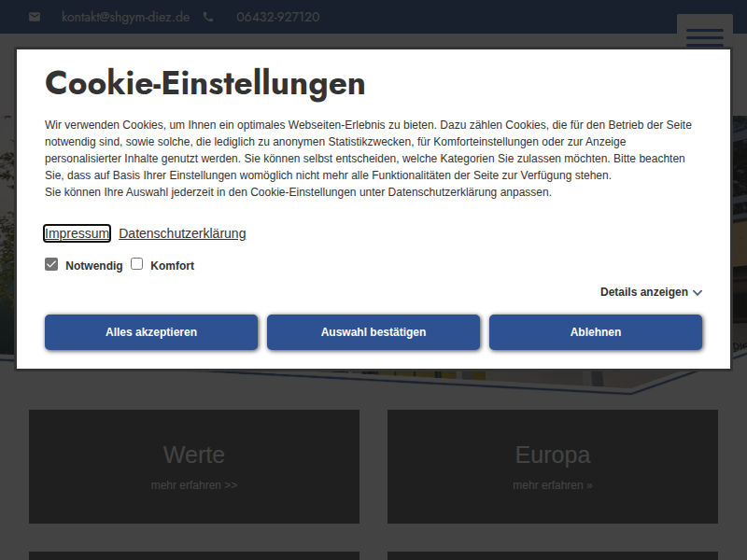The height and width of the screenshot is (560, 747).
Task: Enable the Komfort checkbox
Action: (136, 265)
